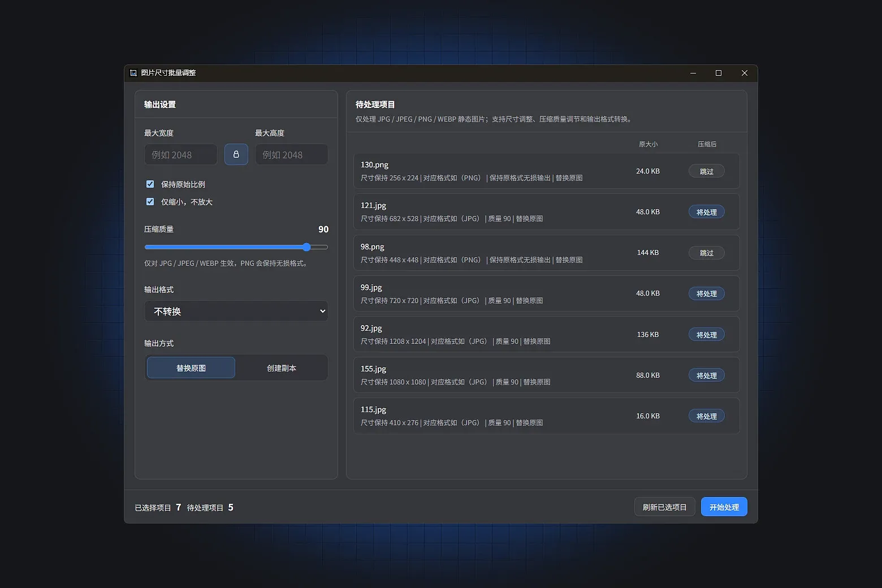
Task: Close the image resize window
Action: click(744, 73)
